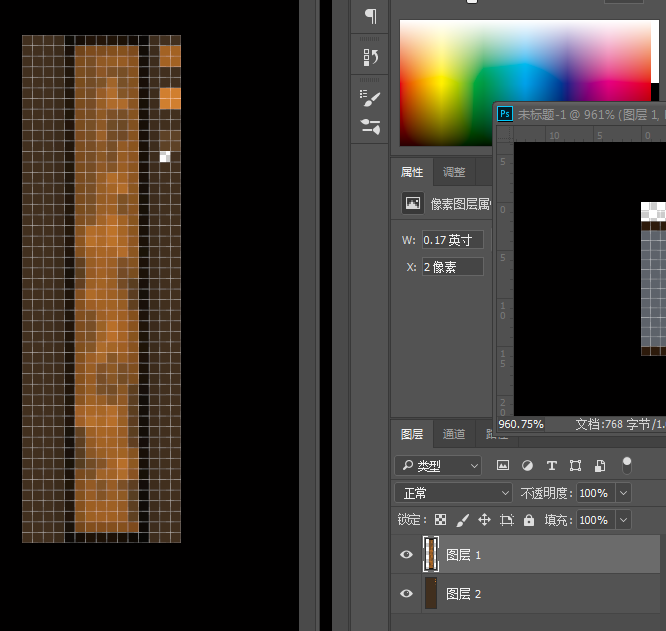Click the opacity 100% value field

point(596,493)
